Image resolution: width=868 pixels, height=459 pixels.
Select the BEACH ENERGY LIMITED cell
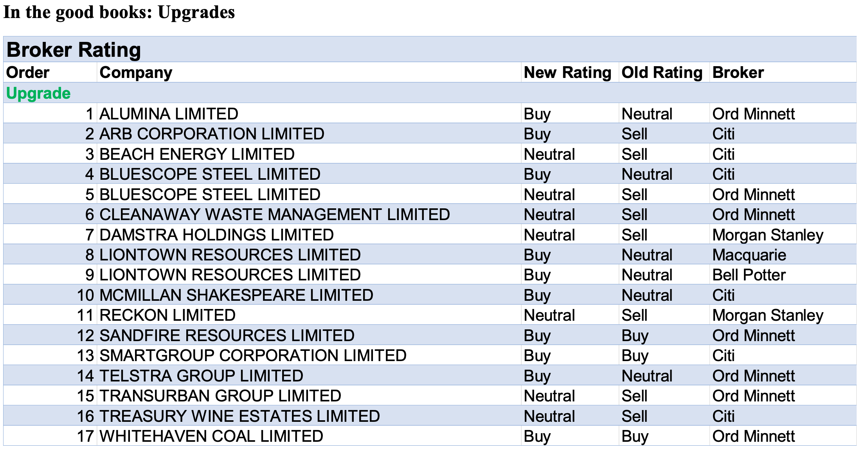197,154
